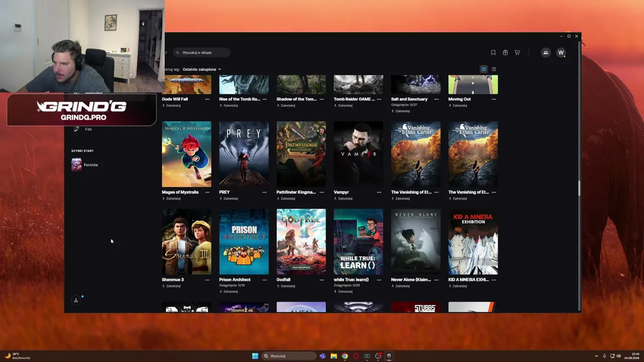
Task: Click the Godfall cover art
Action: [x=301, y=242]
